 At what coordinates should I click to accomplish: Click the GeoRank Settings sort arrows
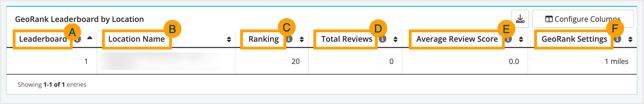630,39
